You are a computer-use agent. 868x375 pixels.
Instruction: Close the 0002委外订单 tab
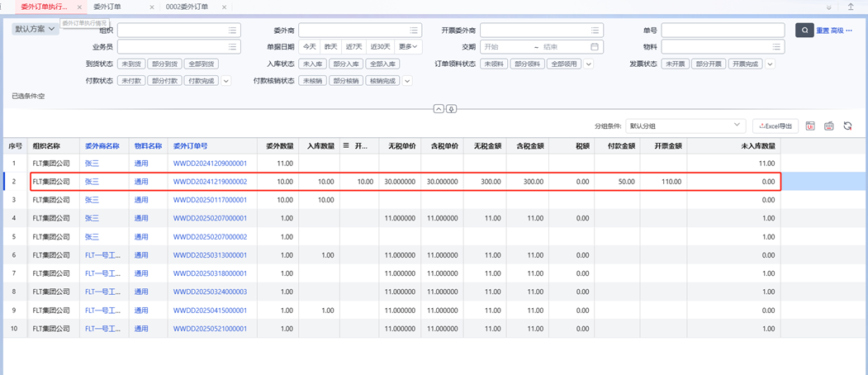[x=225, y=7]
